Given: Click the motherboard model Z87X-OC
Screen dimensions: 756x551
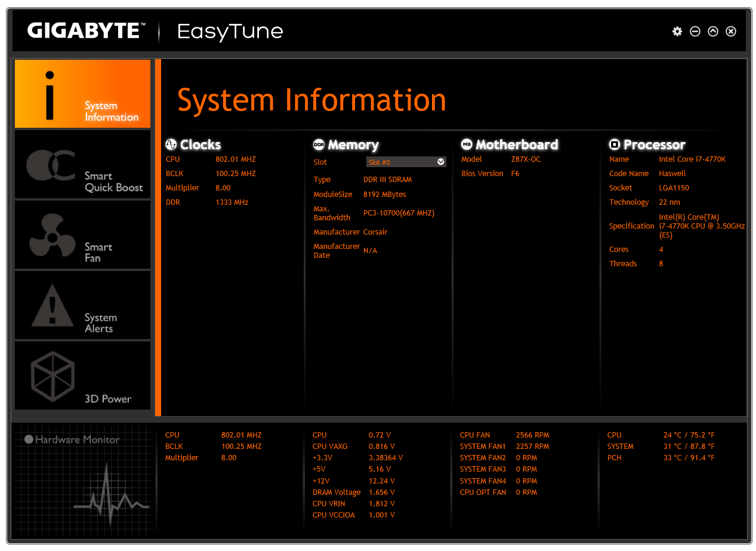Looking at the screenshot, I should (x=527, y=159).
